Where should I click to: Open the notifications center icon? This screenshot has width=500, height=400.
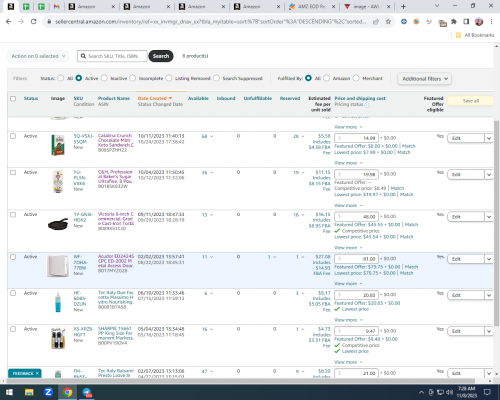487,392
